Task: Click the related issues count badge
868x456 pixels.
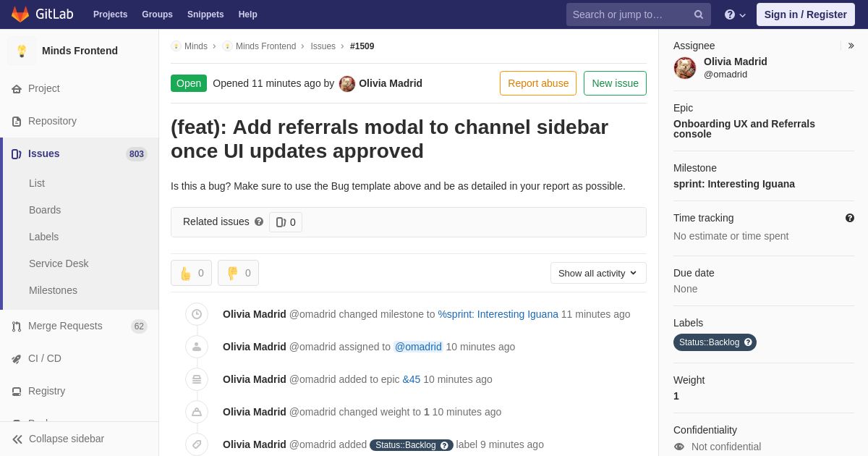Action: (286, 222)
